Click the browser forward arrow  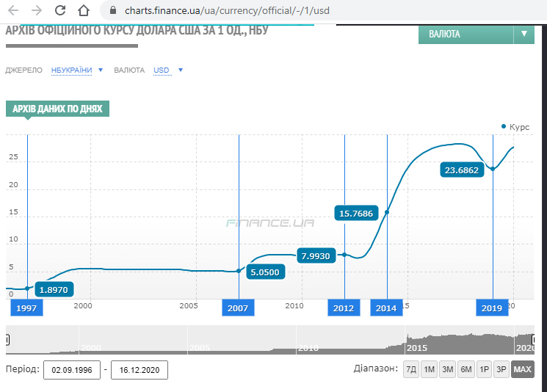tap(37, 11)
